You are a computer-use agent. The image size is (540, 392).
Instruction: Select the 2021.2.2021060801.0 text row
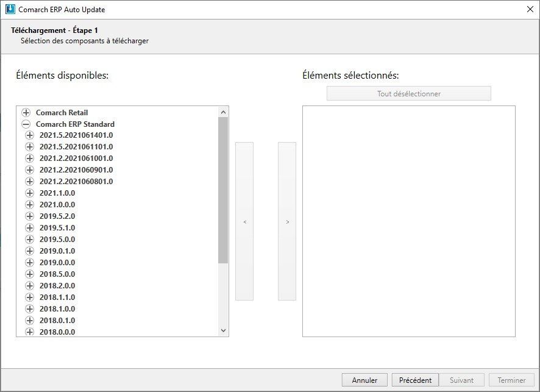point(76,182)
